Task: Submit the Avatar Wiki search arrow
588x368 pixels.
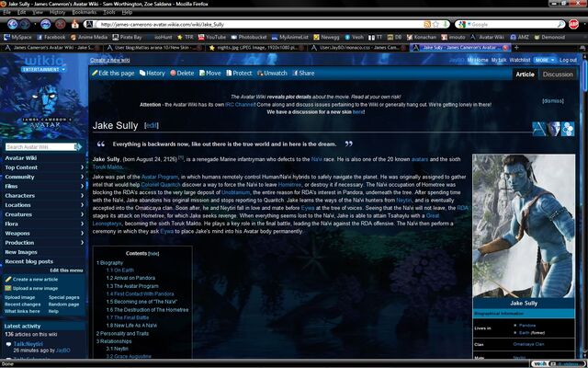Action: click(78, 147)
